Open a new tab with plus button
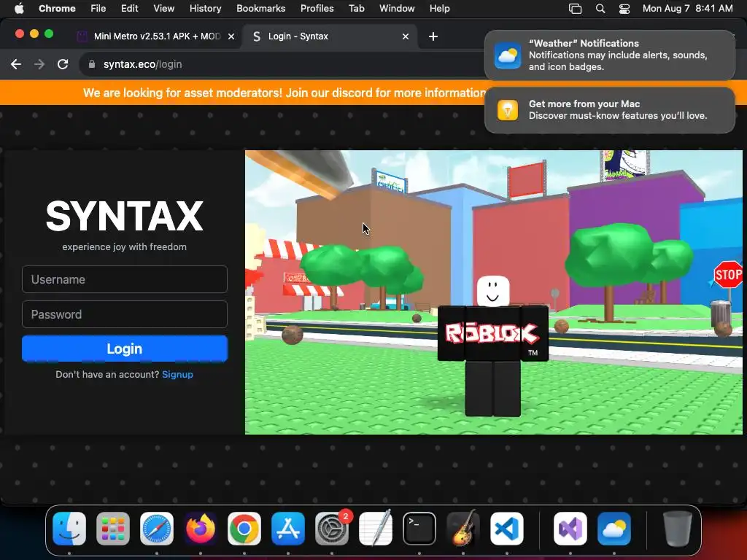This screenshot has width=747, height=560. (x=433, y=36)
